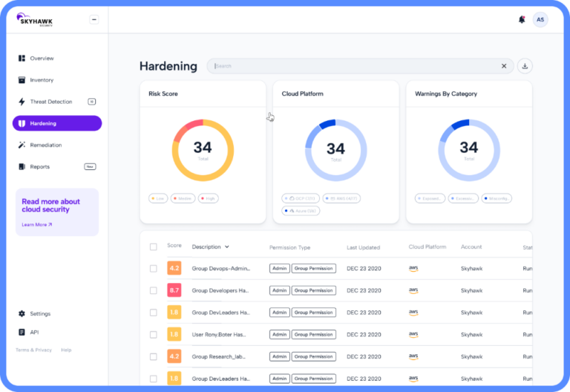Click the Learn More link

[37, 224]
